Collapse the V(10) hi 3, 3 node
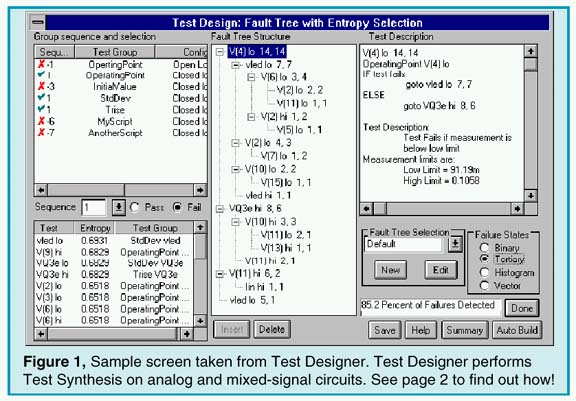 pos(235,222)
